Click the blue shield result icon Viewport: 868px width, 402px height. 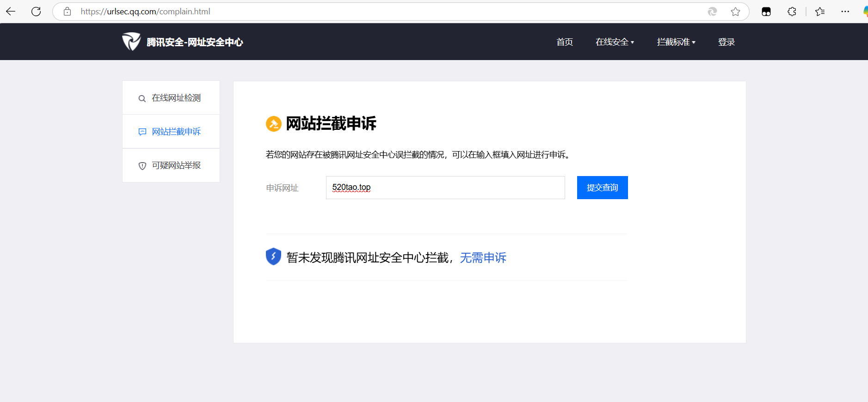coord(273,256)
